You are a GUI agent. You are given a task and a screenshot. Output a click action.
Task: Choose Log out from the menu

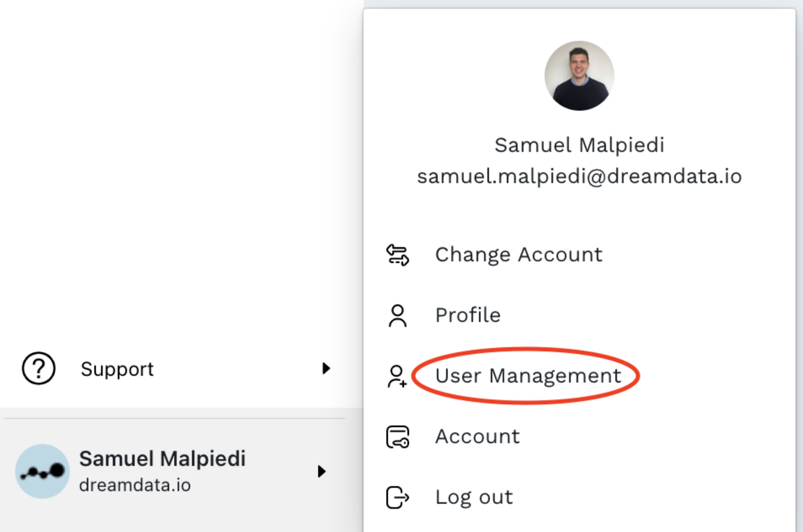pyautogui.click(x=474, y=497)
